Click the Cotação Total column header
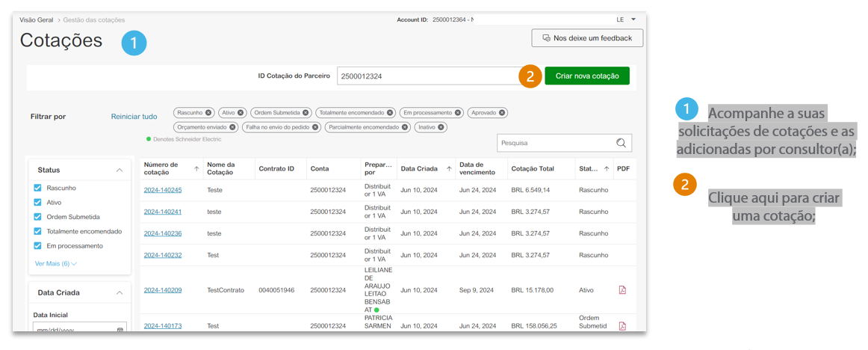The width and height of the screenshot is (868, 350). [533, 168]
